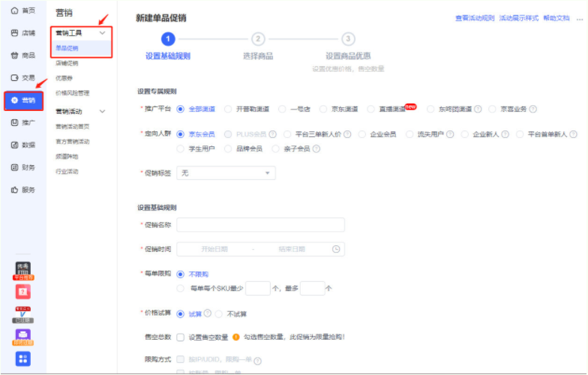The width and height of the screenshot is (588, 375).
Task: Select the 京东会员 radio button
Action: [180, 134]
